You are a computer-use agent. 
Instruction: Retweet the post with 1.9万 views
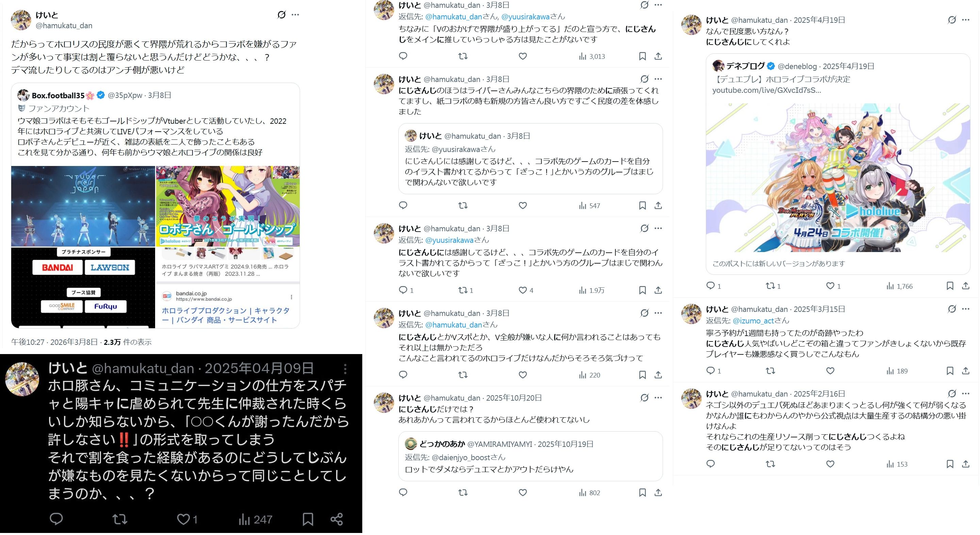click(463, 290)
